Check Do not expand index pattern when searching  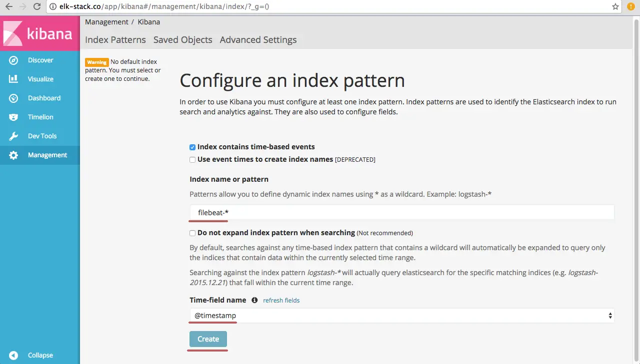192,233
